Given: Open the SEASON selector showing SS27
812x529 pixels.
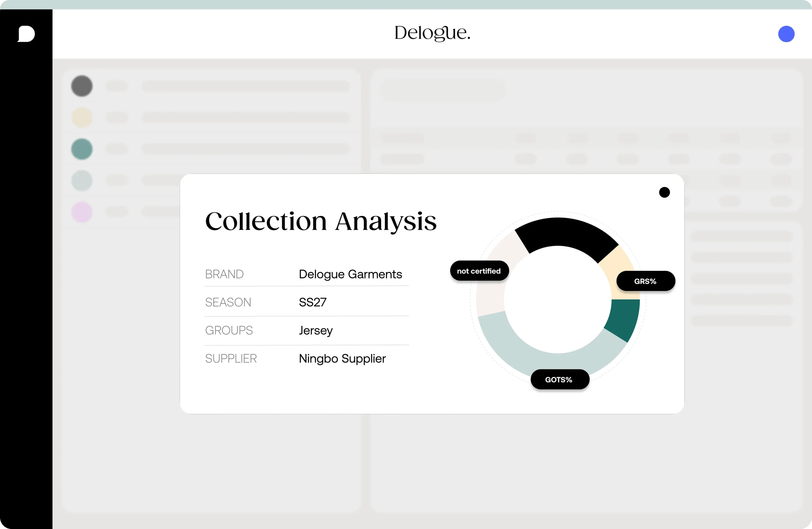Looking at the screenshot, I should tap(312, 302).
